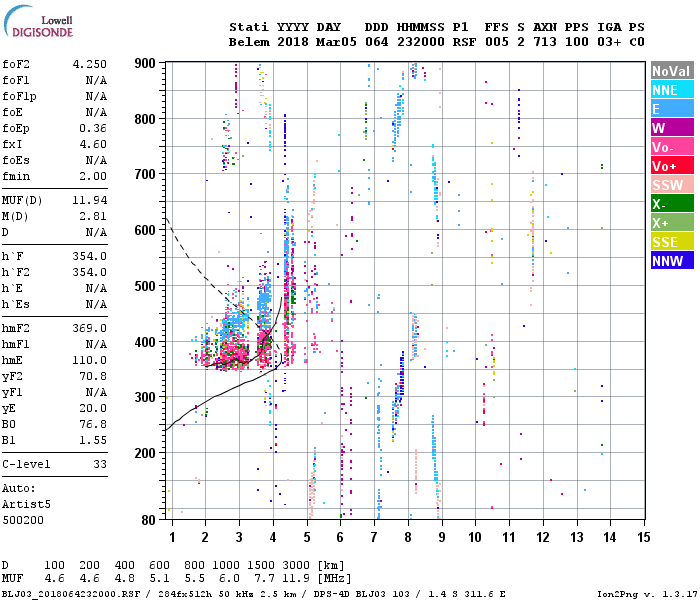Click the 10 MHz frequency axis label

[475, 537]
